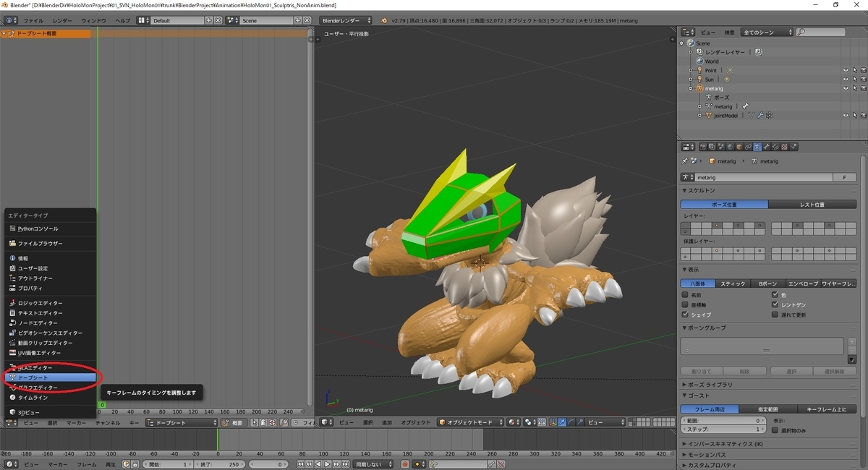Select World item in outliner
Image resolution: width=868 pixels, height=470 pixels.
pos(712,61)
